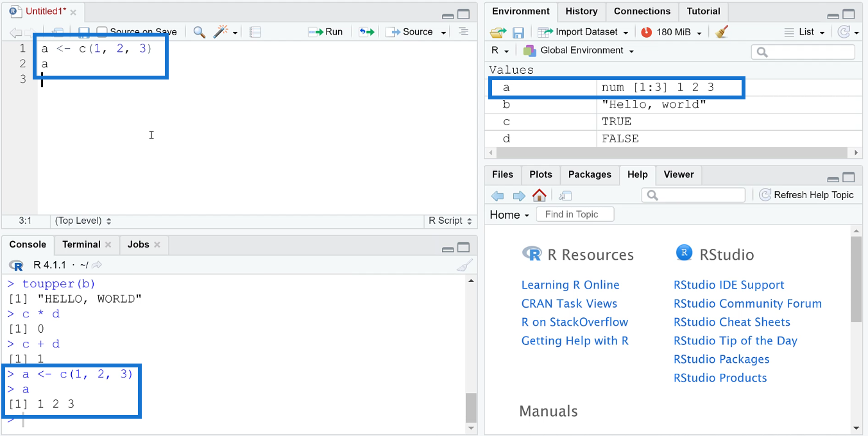Open the Global Environment dropdown
The height and width of the screenshot is (436, 868).
[x=579, y=51]
